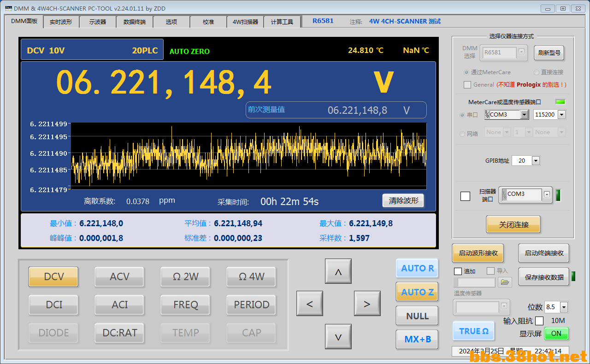Choose the 串口 serial radio button
The height and width of the screenshot is (364, 590).
coord(462,115)
